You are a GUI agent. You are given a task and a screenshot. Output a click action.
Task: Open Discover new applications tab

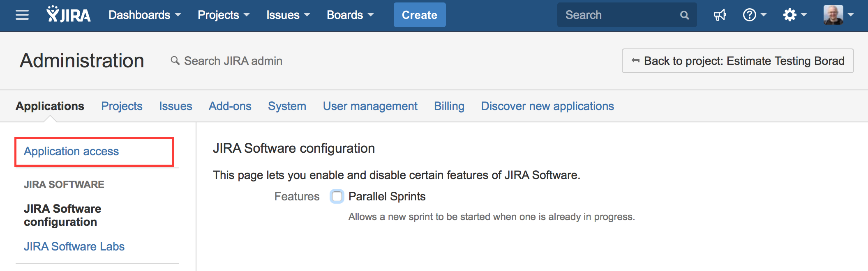[547, 106]
